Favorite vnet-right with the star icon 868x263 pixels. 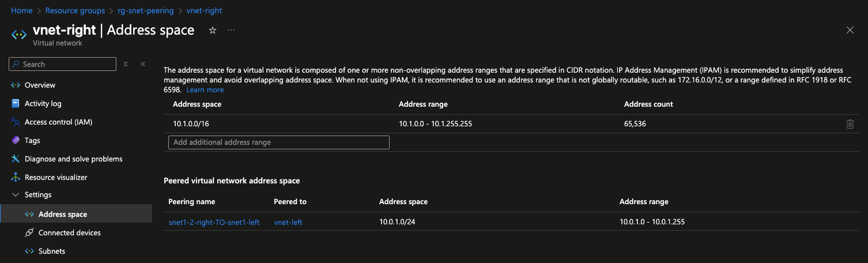click(x=213, y=31)
